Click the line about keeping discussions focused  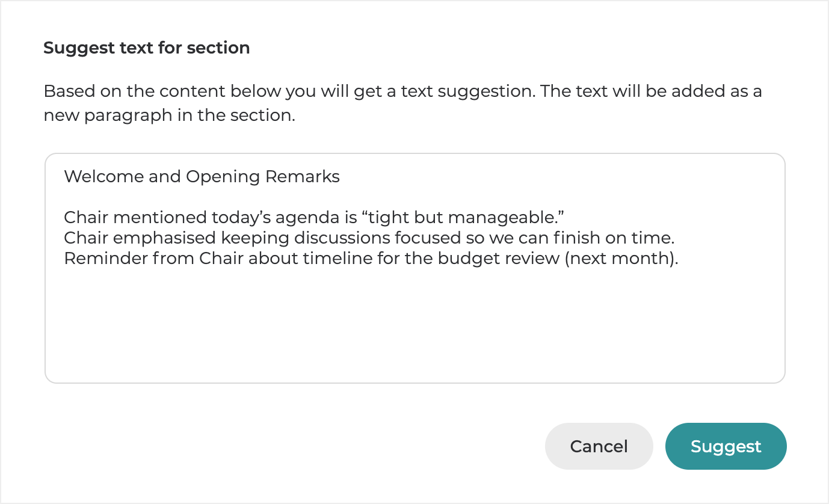pyautogui.click(x=369, y=238)
